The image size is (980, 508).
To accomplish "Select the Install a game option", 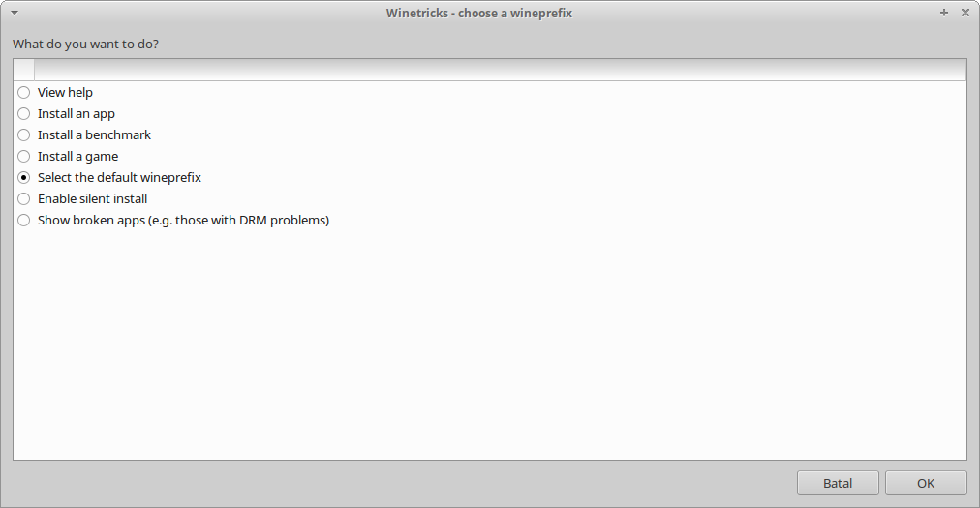I will coord(24,156).
